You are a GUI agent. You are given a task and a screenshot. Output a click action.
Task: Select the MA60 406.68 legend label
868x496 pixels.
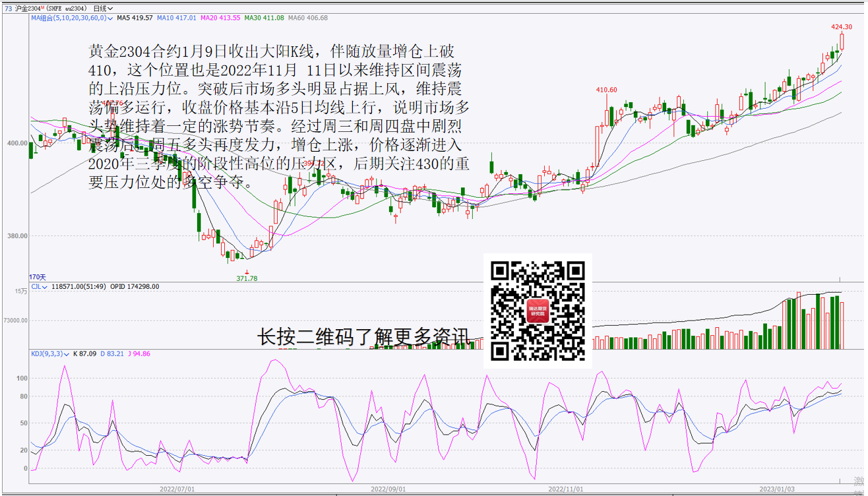tap(307, 18)
